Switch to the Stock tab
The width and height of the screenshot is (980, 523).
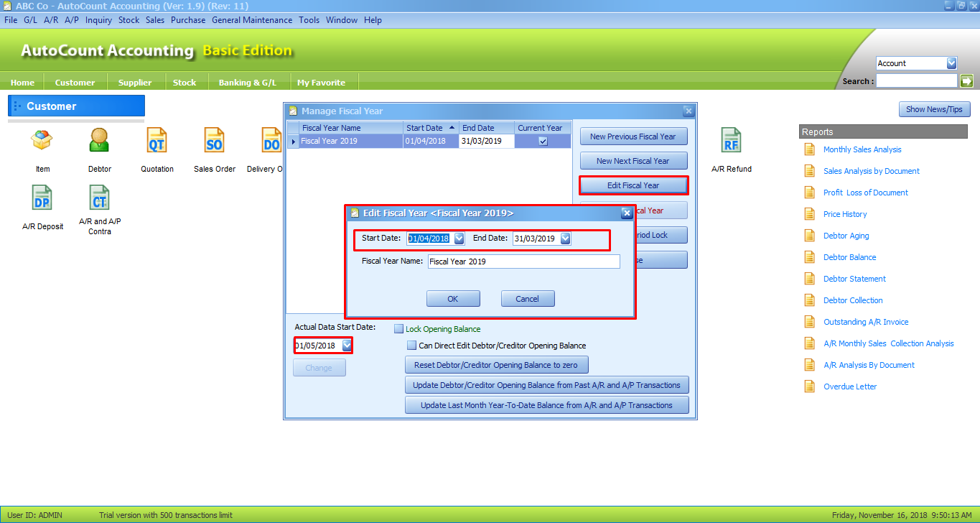click(185, 83)
